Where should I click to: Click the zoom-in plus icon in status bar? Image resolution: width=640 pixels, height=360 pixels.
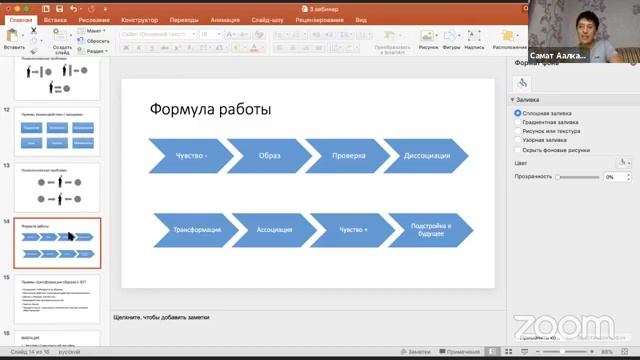point(592,351)
